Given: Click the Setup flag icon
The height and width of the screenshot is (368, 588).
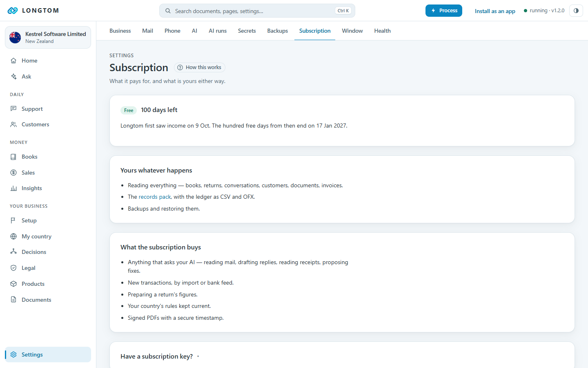Looking at the screenshot, I should click(13, 220).
